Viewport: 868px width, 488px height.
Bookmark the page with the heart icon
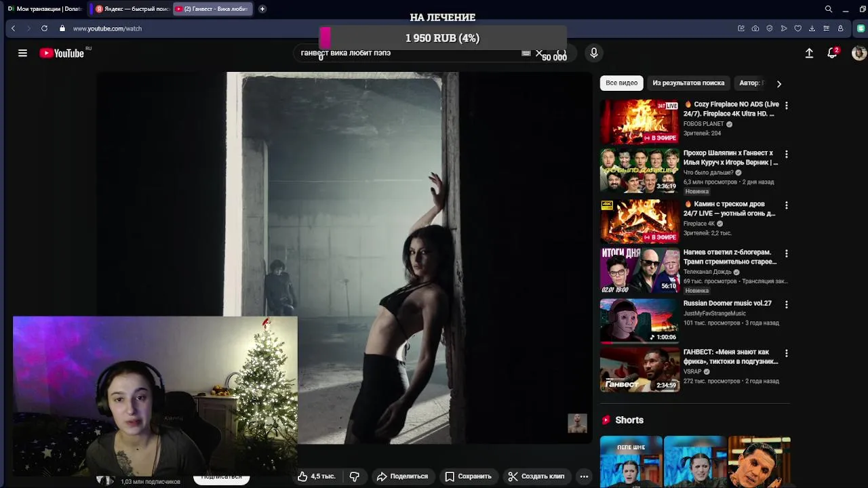(x=798, y=28)
